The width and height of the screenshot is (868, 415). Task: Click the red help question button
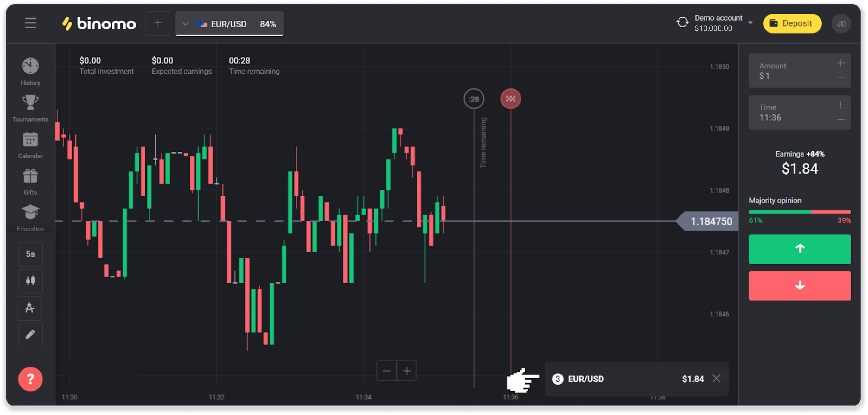pos(30,379)
